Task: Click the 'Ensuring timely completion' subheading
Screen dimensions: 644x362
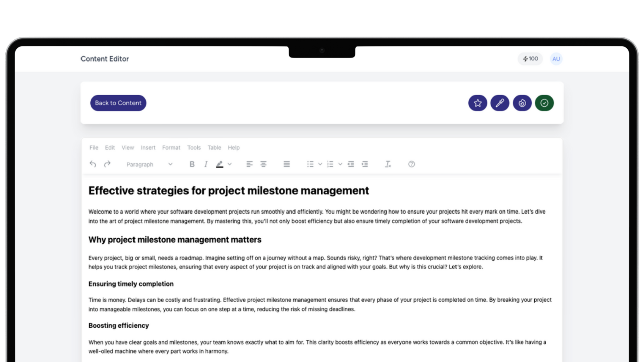Action: 131,284
